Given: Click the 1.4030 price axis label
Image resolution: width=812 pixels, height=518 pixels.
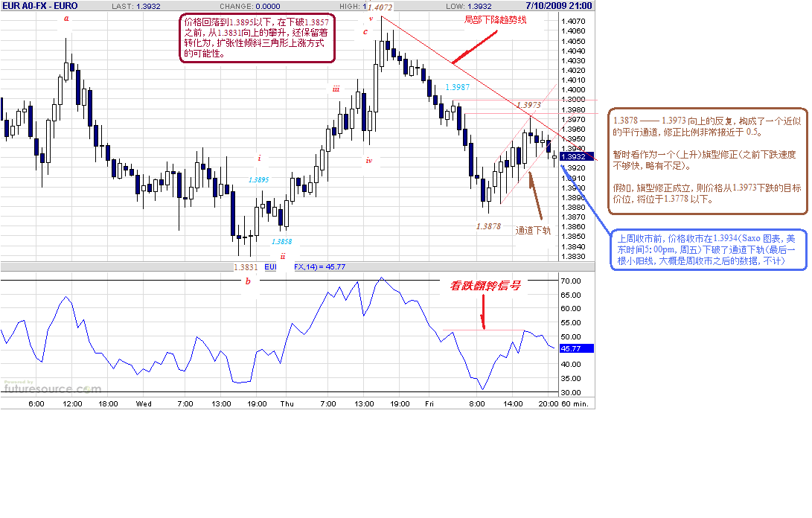Looking at the screenshot, I should coord(573,60).
